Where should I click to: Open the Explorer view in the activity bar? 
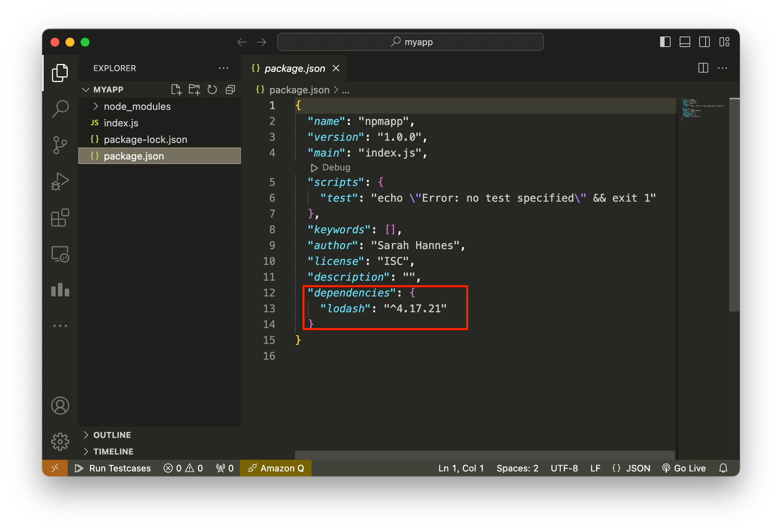coord(60,73)
